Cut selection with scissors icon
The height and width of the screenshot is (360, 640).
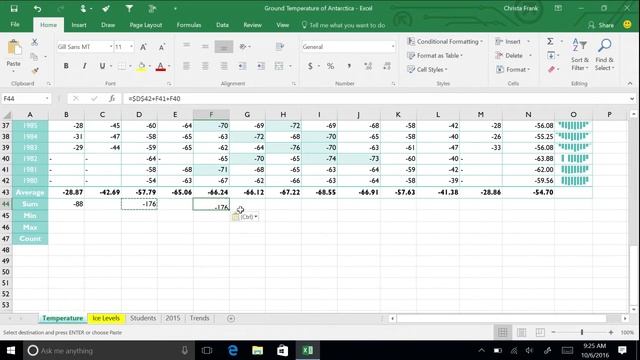[35, 42]
